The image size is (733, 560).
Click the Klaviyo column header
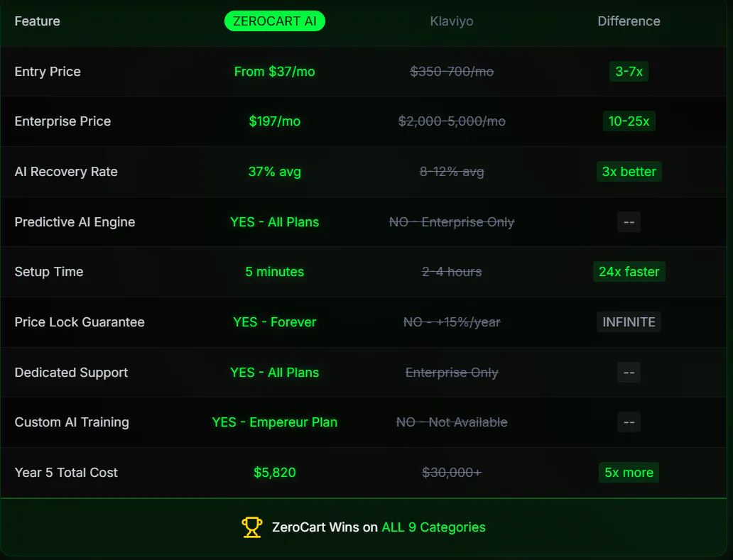pyautogui.click(x=452, y=21)
